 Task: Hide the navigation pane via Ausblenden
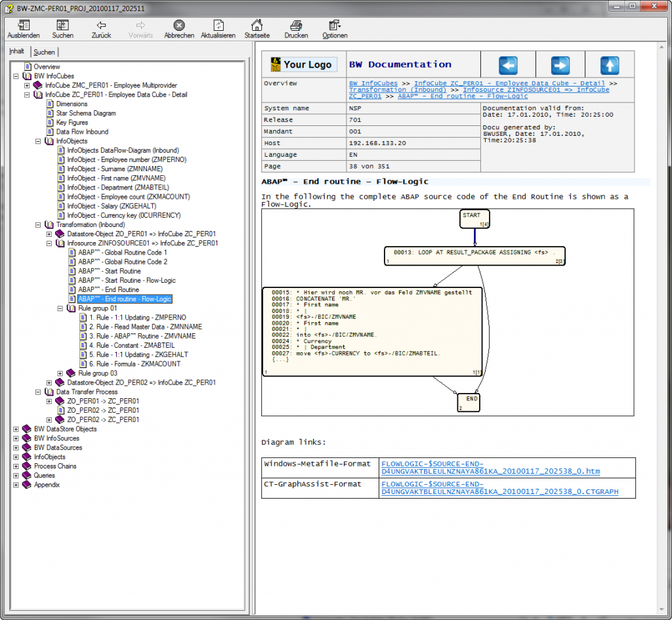[24, 28]
